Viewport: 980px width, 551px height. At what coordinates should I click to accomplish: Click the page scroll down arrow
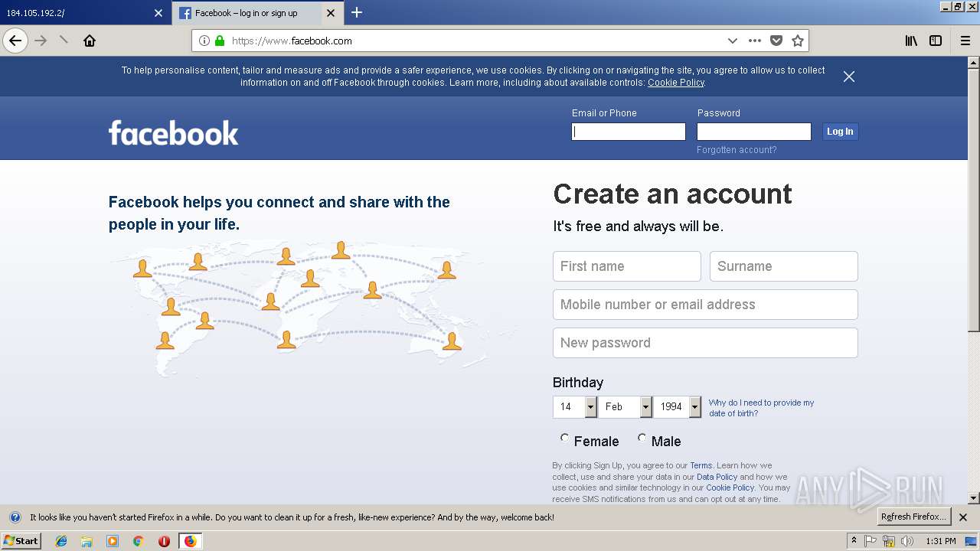pyautogui.click(x=974, y=498)
